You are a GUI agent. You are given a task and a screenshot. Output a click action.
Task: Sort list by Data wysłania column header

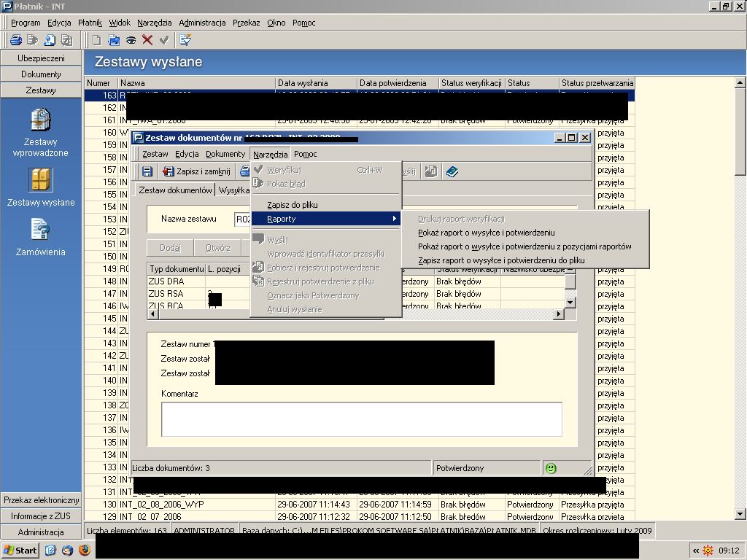317,83
